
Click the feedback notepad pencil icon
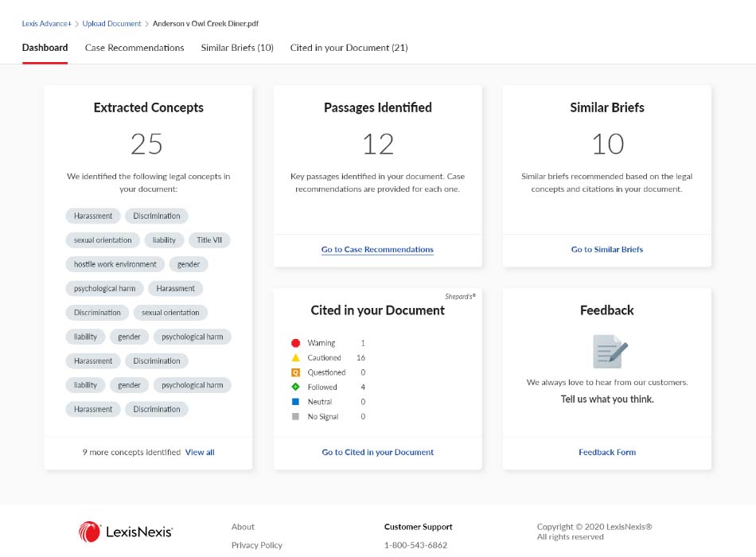(x=610, y=351)
